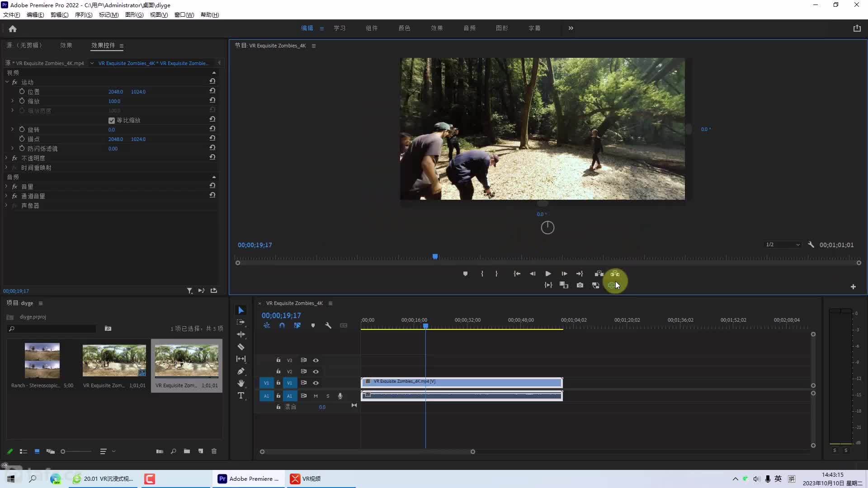Expand Channel Volume (通道音量) effect
This screenshot has width=868, height=488.
click(x=6, y=196)
